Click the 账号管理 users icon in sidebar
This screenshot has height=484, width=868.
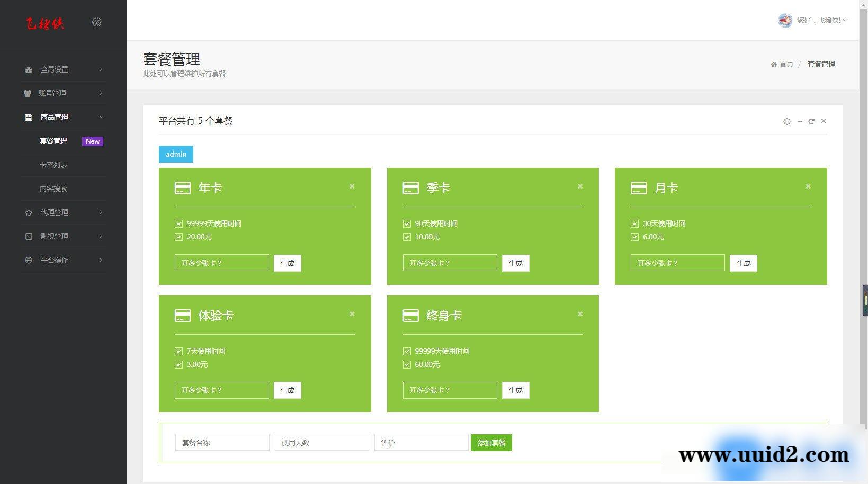pos(28,93)
